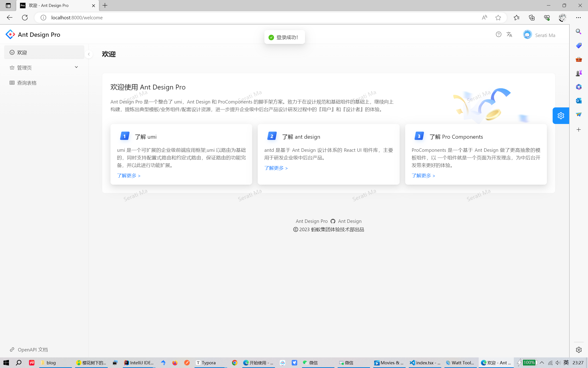The image size is (588, 368).
Task: Click the Serati Ma user avatar
Action: point(527,34)
